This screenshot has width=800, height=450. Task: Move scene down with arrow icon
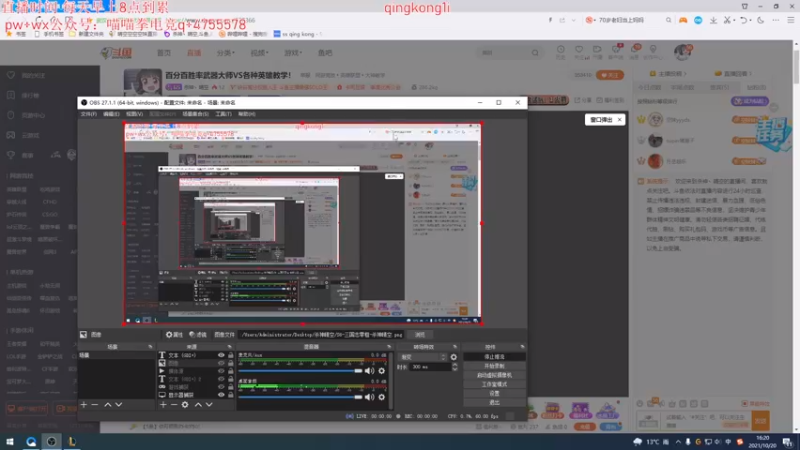pos(119,405)
